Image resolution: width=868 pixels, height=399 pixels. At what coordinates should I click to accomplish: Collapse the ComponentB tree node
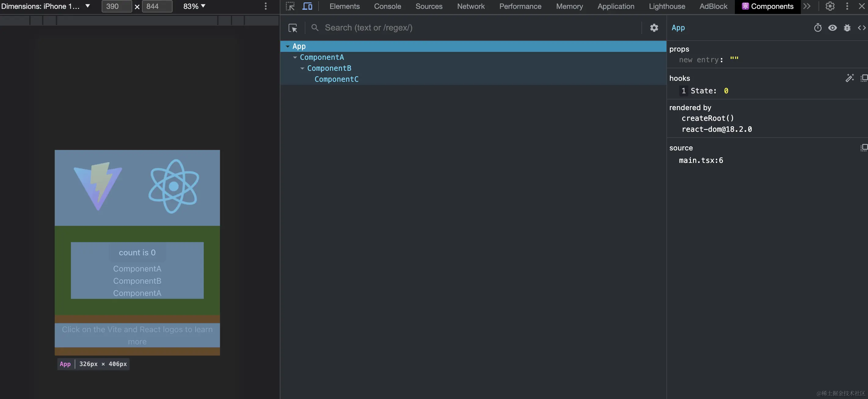(x=302, y=68)
